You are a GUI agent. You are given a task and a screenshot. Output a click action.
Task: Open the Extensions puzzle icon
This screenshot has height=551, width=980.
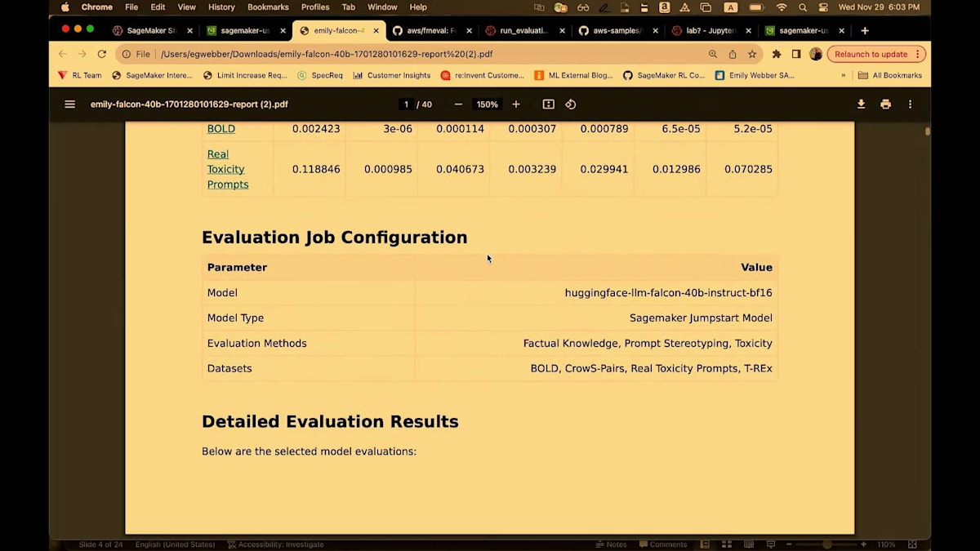[777, 54]
